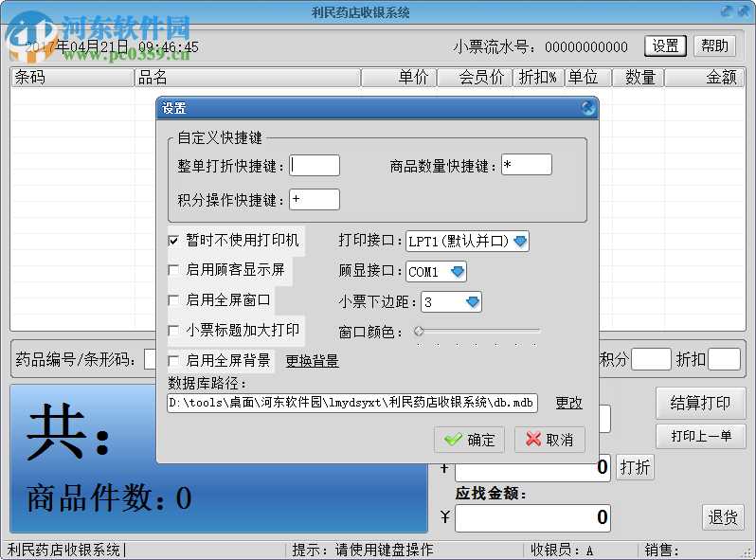Enable 启用全屏窗口 checkbox

coord(173,300)
